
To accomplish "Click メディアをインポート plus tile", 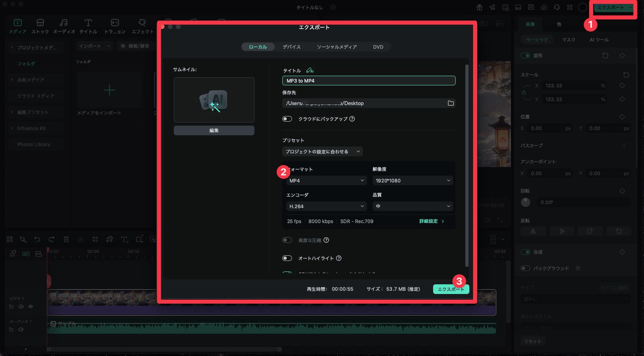I will [109, 90].
